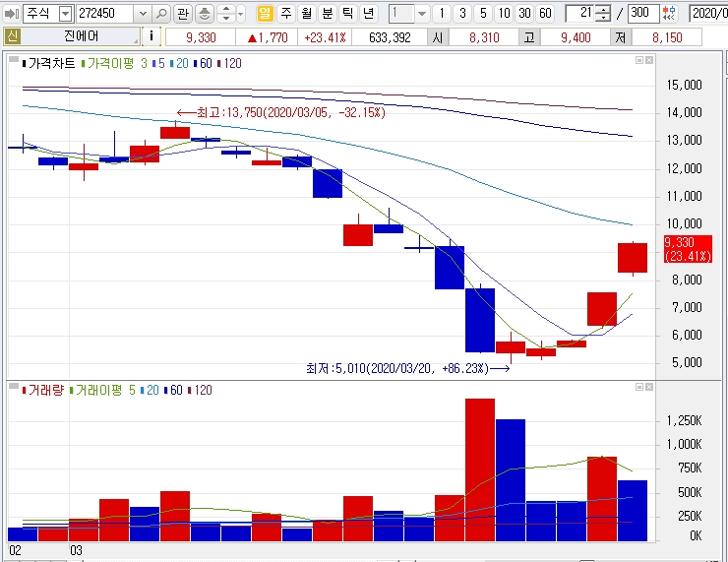
Task: Switch to the 월 monthly chart period
Action: pos(306,14)
